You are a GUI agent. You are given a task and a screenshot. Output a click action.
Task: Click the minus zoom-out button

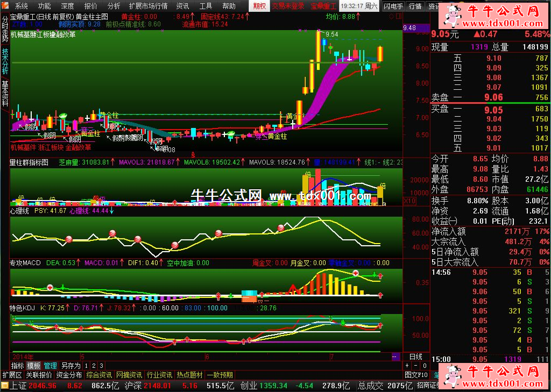416,366
